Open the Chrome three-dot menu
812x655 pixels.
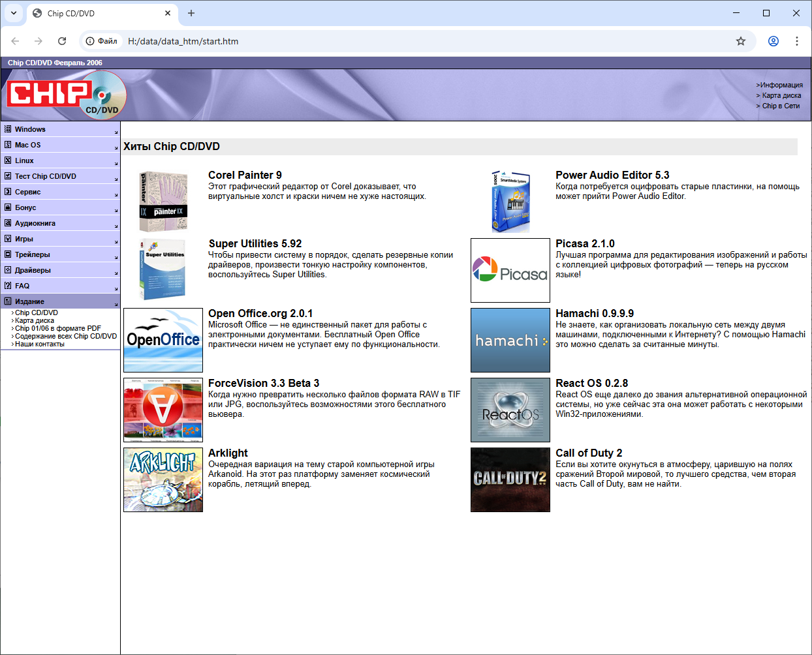pos(797,41)
